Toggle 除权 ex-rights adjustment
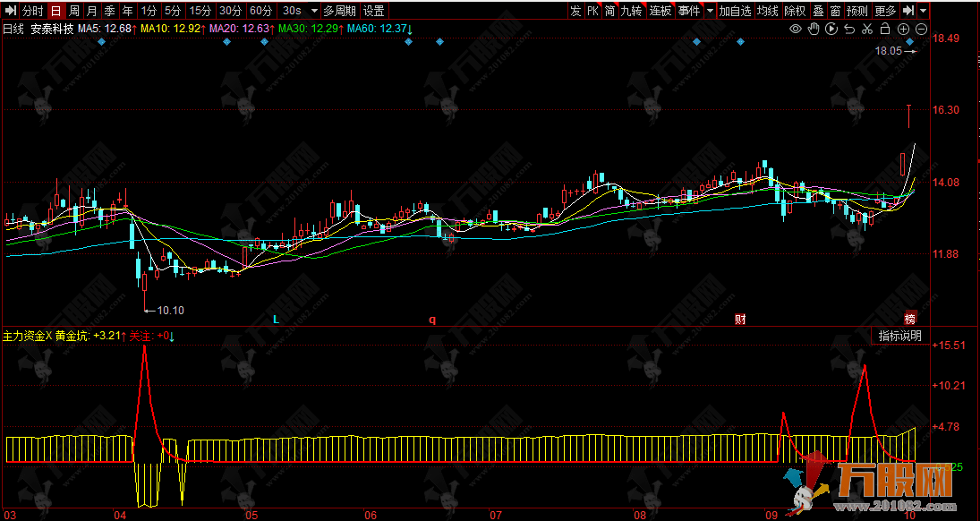 (x=795, y=11)
